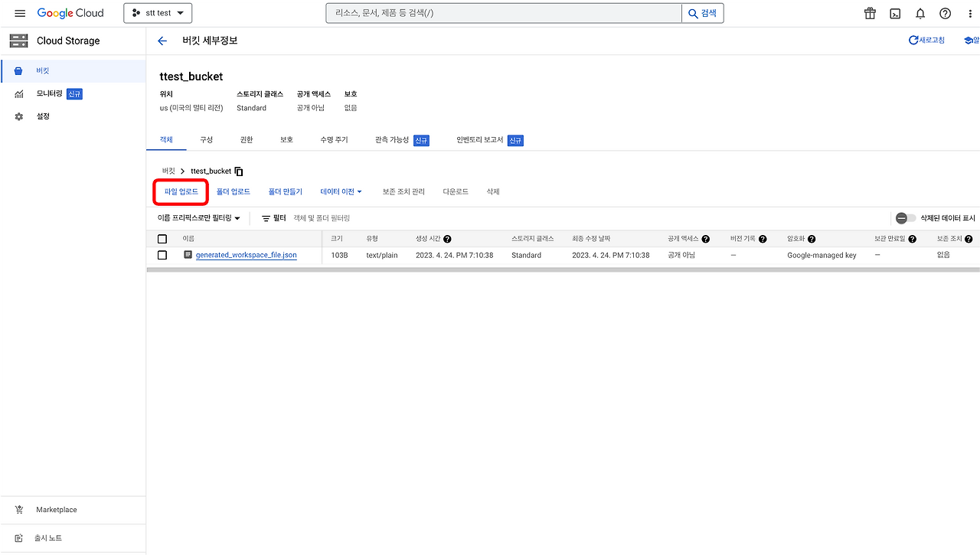Image resolution: width=980 pixels, height=555 pixels.
Task: Activate Cloud Shell terminal icon
Action: [x=895, y=13]
